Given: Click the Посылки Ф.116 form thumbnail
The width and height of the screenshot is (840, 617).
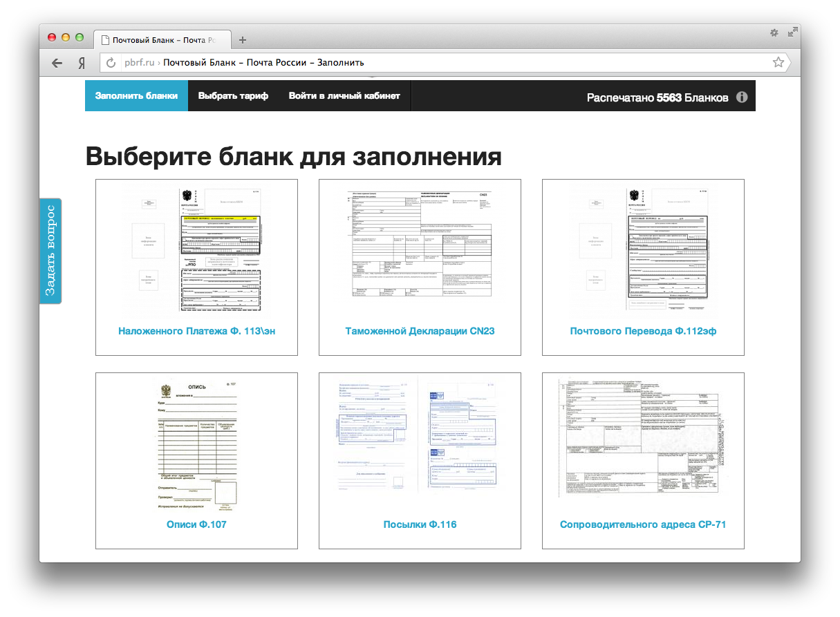Looking at the screenshot, I should [420, 437].
